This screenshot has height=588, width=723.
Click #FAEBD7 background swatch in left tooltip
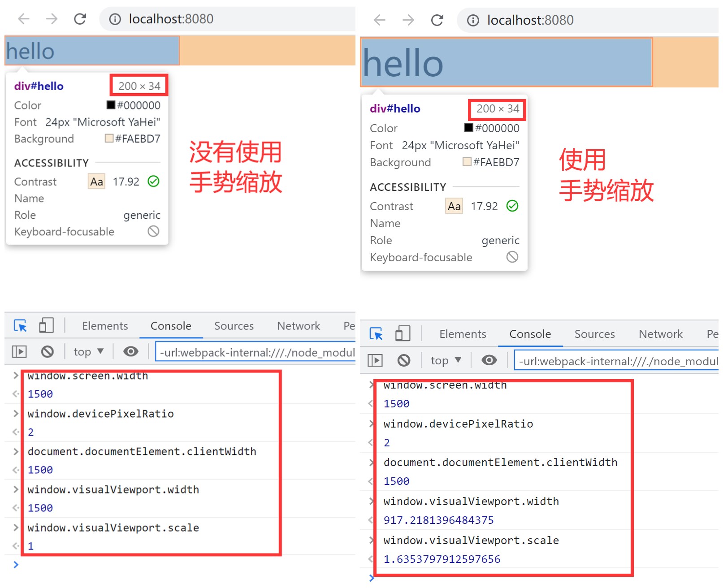(109, 138)
